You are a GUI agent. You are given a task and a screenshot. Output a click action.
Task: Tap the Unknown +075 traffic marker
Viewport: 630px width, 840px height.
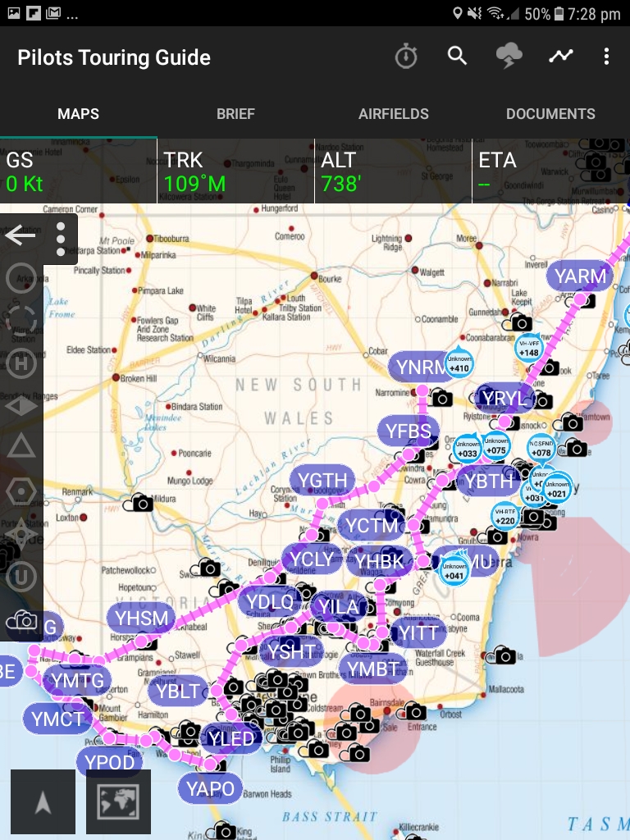click(x=496, y=445)
